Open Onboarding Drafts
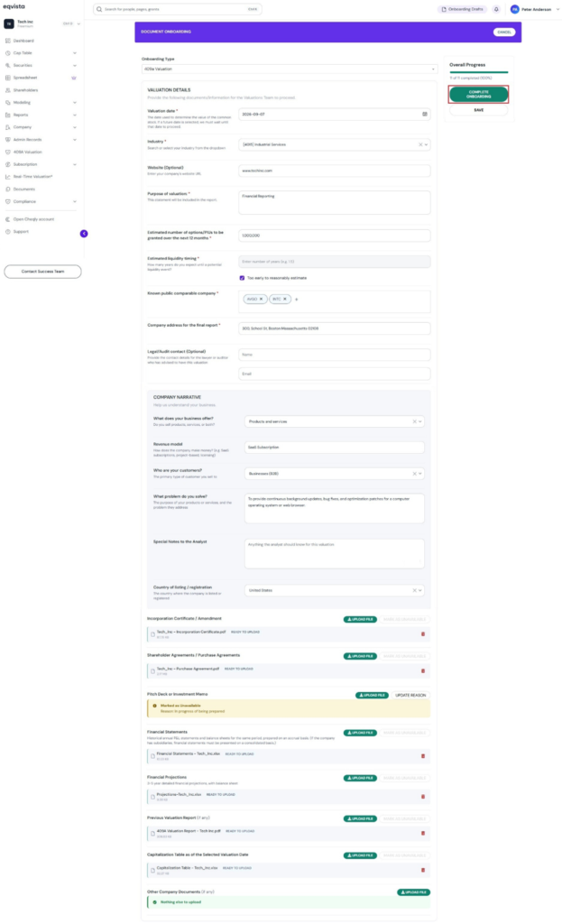 click(x=463, y=9)
